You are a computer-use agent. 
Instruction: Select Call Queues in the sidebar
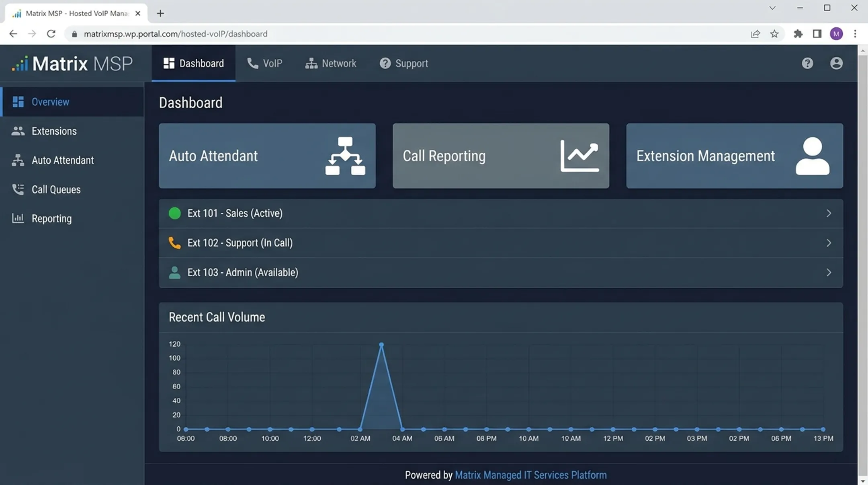click(x=72, y=189)
